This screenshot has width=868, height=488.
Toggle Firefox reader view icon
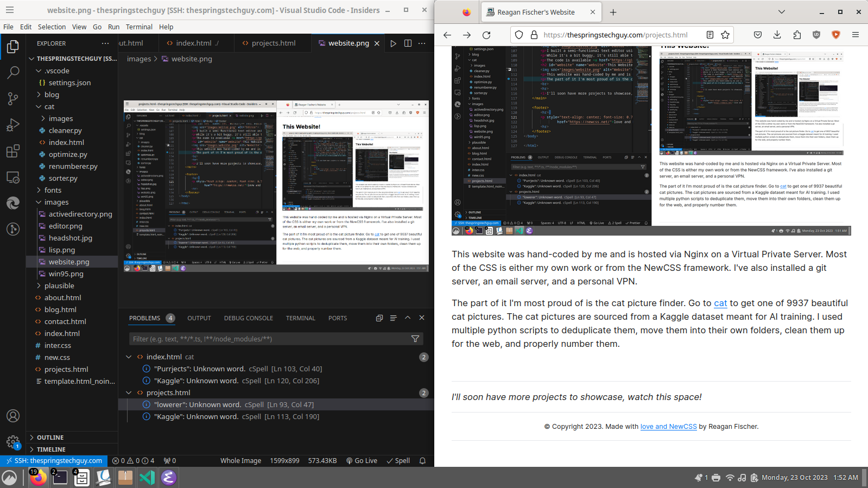(709, 35)
